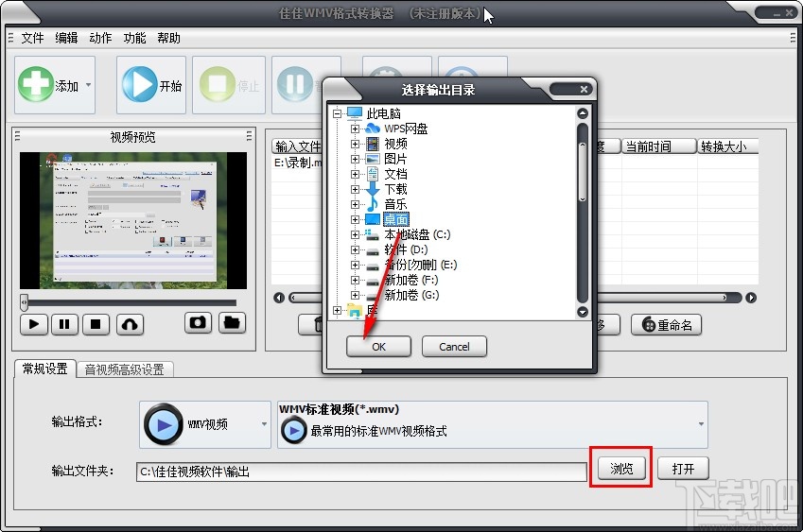Expand the 桌面 folder node
The image size is (803, 532).
[x=355, y=219]
